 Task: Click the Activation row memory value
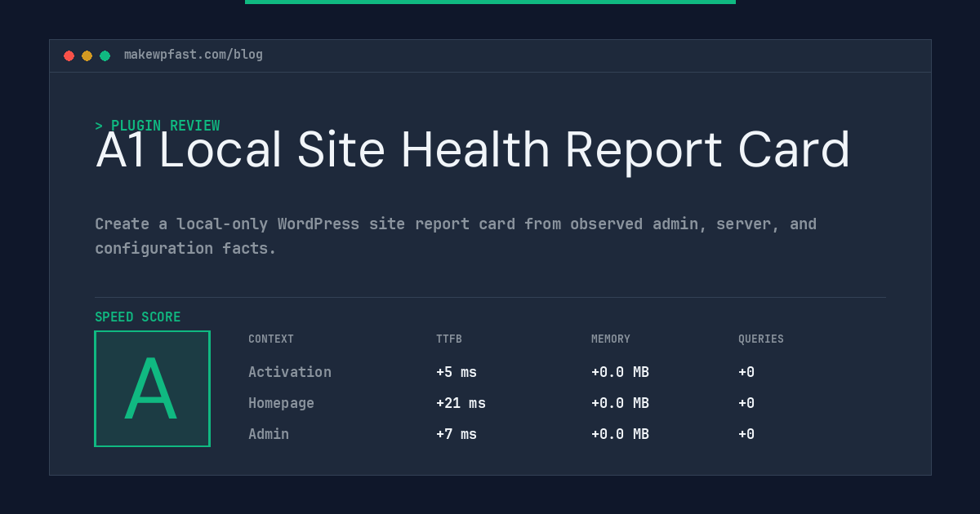point(620,372)
